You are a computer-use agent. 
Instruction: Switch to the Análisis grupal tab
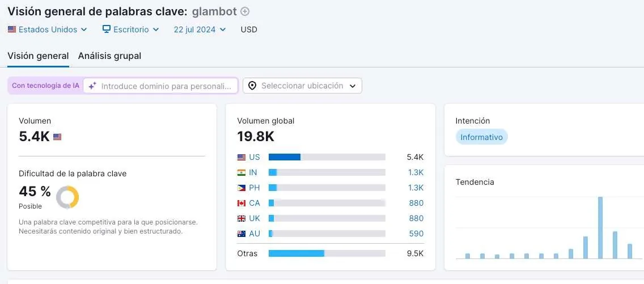[x=109, y=56]
